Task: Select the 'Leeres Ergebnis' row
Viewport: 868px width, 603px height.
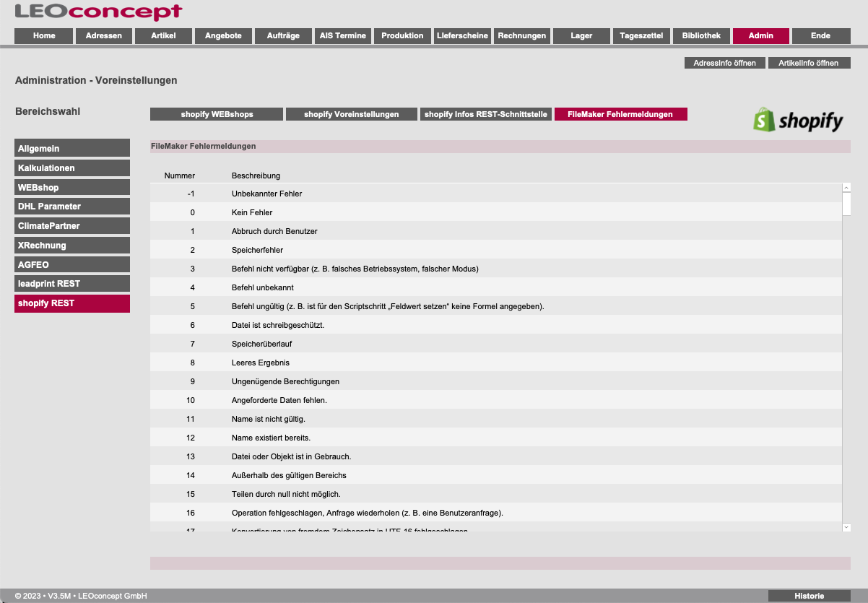Action: [x=496, y=363]
